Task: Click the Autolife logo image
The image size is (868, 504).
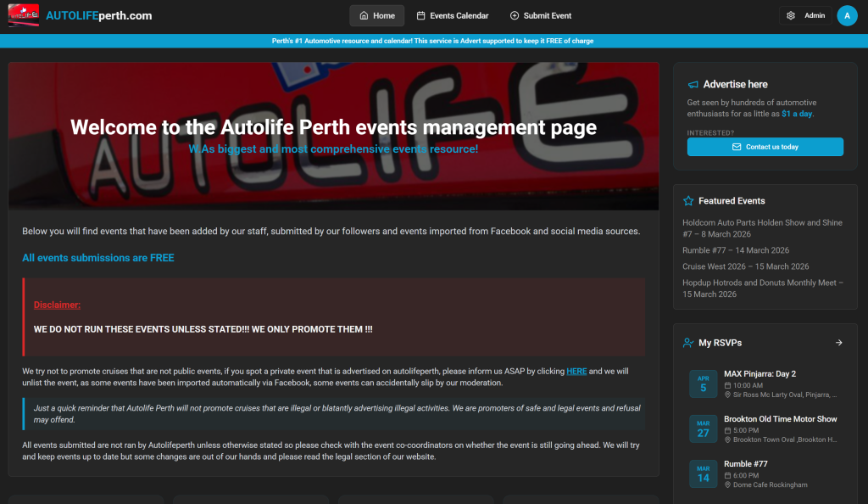Action: pos(23,15)
